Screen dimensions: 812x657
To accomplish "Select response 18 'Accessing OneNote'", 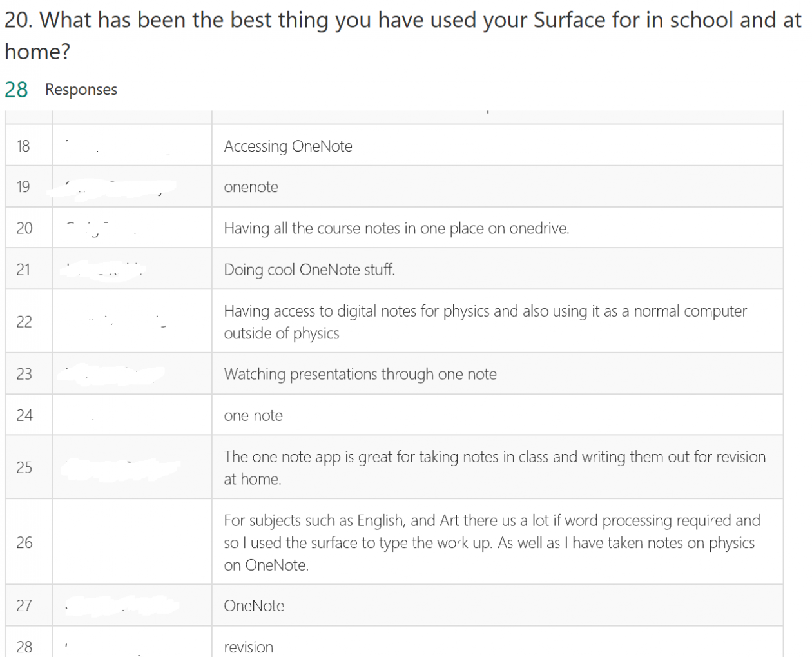I will (288, 146).
